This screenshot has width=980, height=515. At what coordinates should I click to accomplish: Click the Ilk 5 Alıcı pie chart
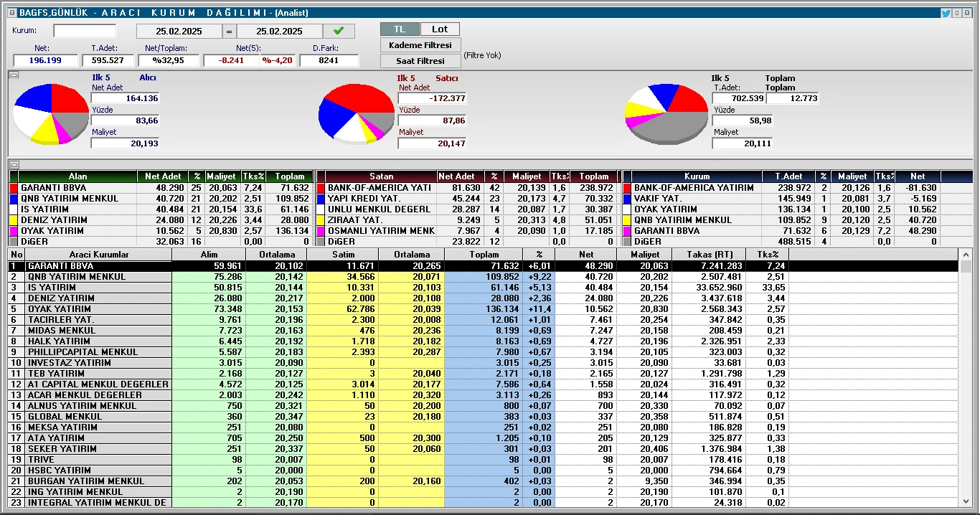(50, 114)
